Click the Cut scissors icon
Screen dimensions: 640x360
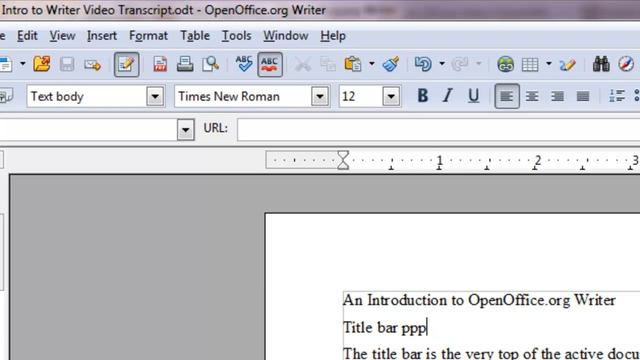pyautogui.click(x=303, y=64)
